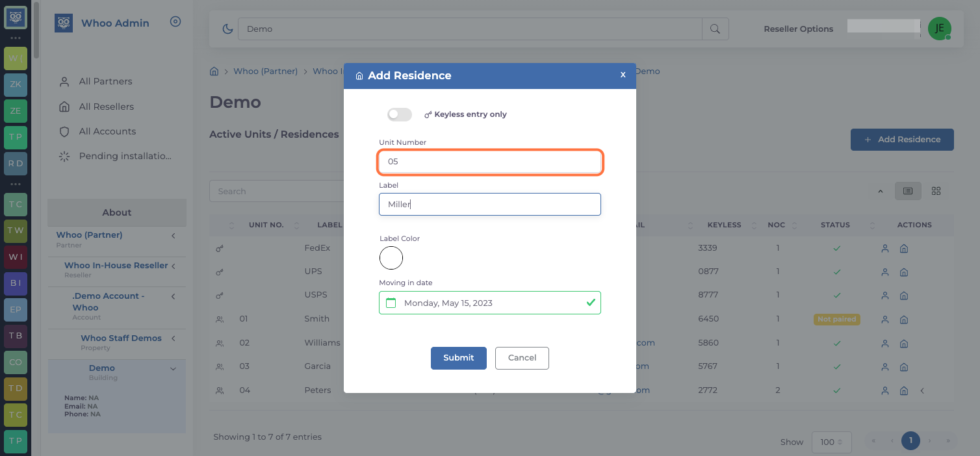Open the residence icon in FedEx row
The width and height of the screenshot is (980, 456).
(903, 248)
